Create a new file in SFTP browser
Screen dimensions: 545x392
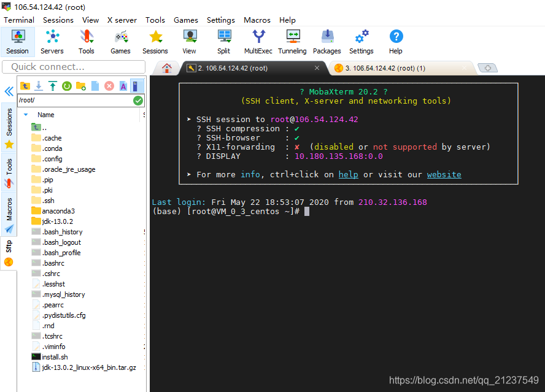point(95,86)
